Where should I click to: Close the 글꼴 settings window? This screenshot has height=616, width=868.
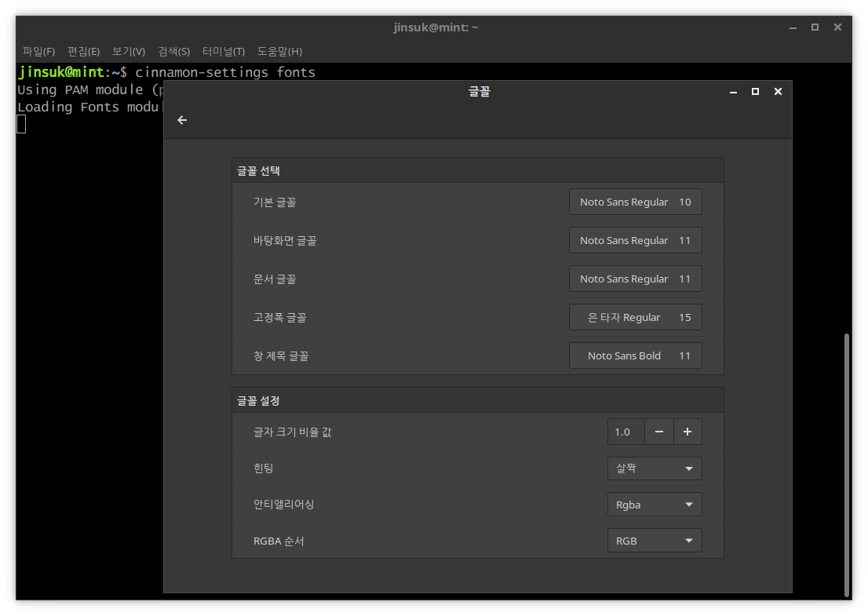coord(778,92)
